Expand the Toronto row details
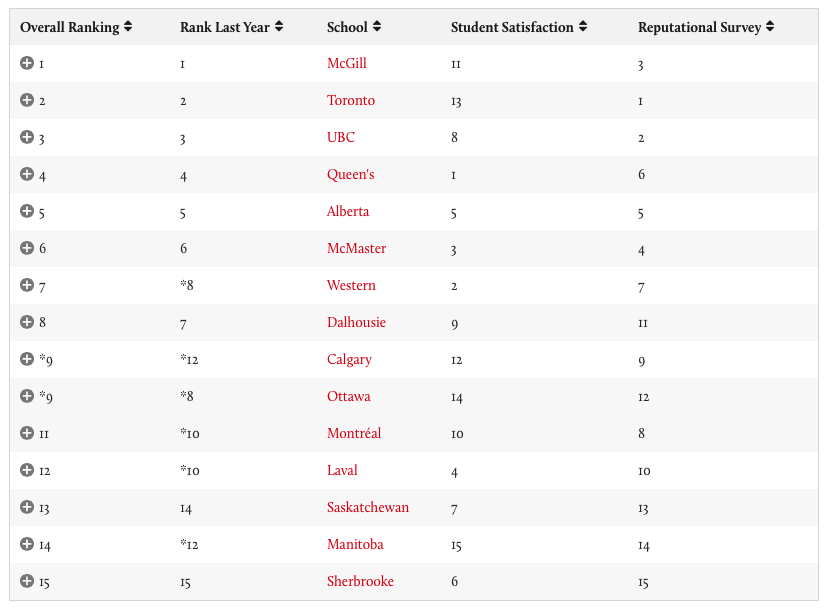829x608 pixels. click(27, 100)
